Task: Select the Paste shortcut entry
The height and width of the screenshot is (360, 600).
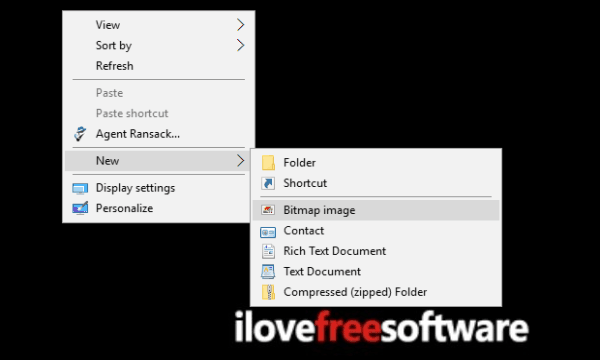Action: [158, 113]
